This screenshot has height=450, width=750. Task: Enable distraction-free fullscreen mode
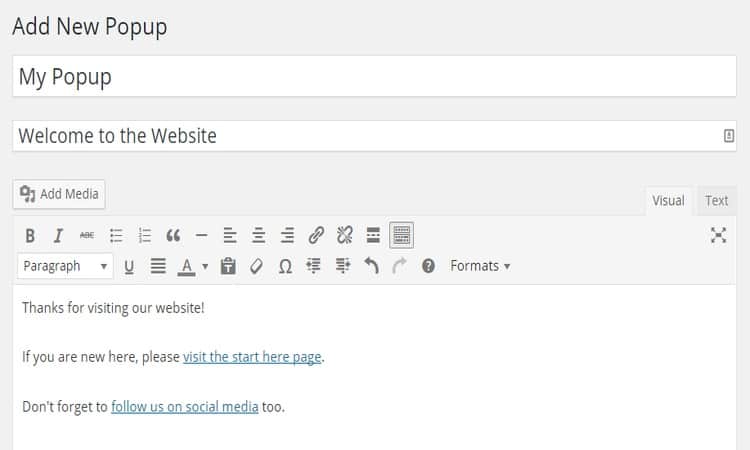718,235
